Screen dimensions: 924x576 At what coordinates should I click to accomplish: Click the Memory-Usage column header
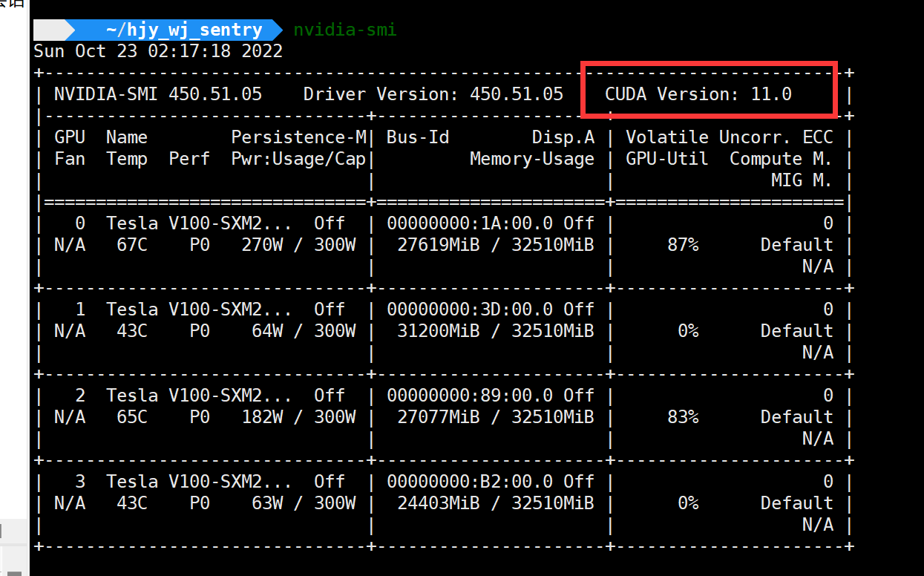(x=531, y=159)
